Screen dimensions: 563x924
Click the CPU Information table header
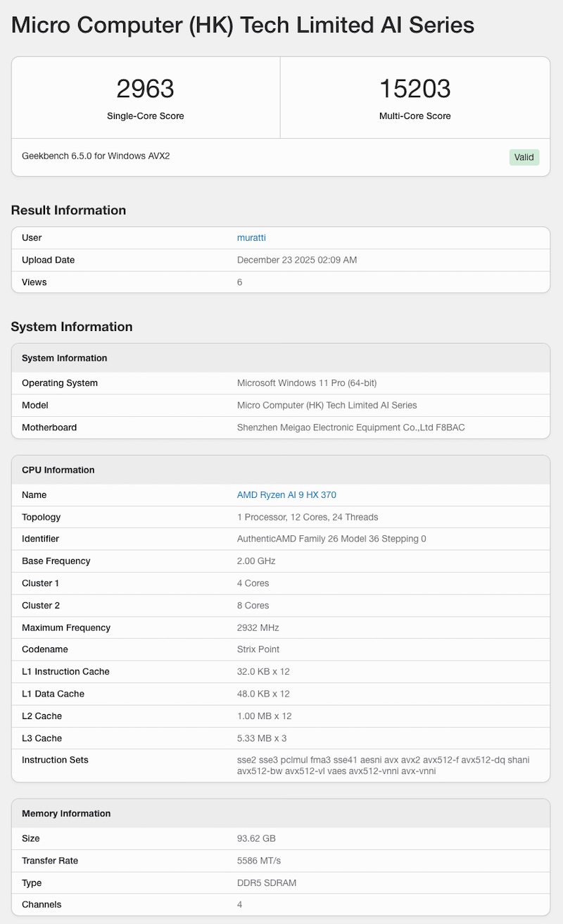click(x=58, y=470)
